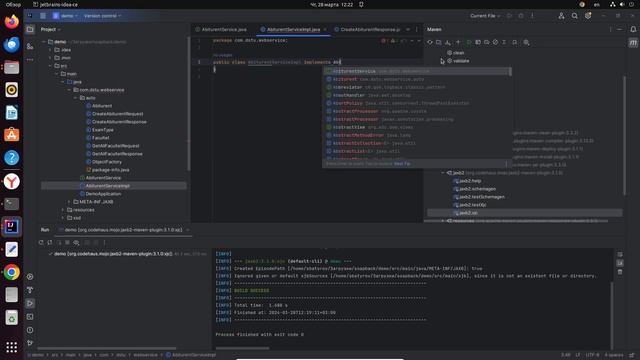
Task: Select Maven validate lifecycle goal
Action: click(458, 61)
